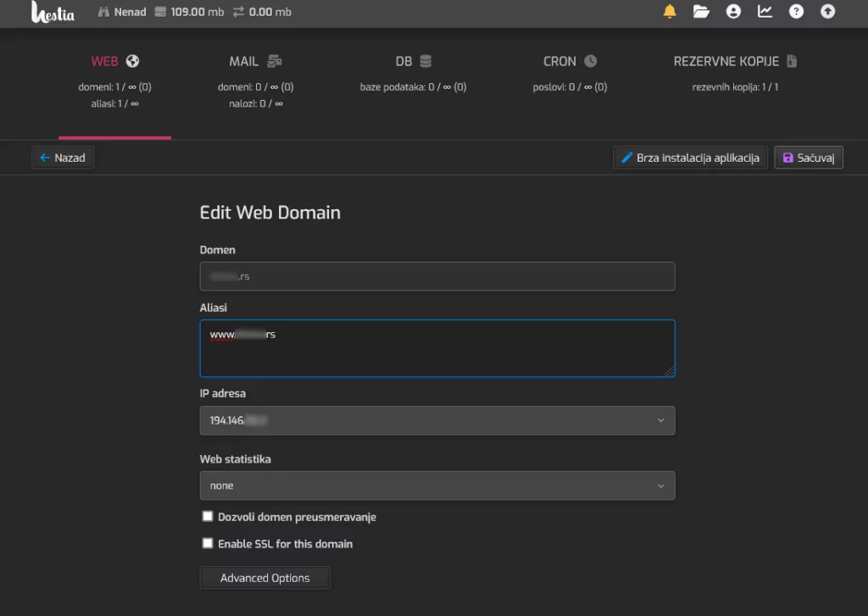Click the Aliasi textarea resize handle

670,371
